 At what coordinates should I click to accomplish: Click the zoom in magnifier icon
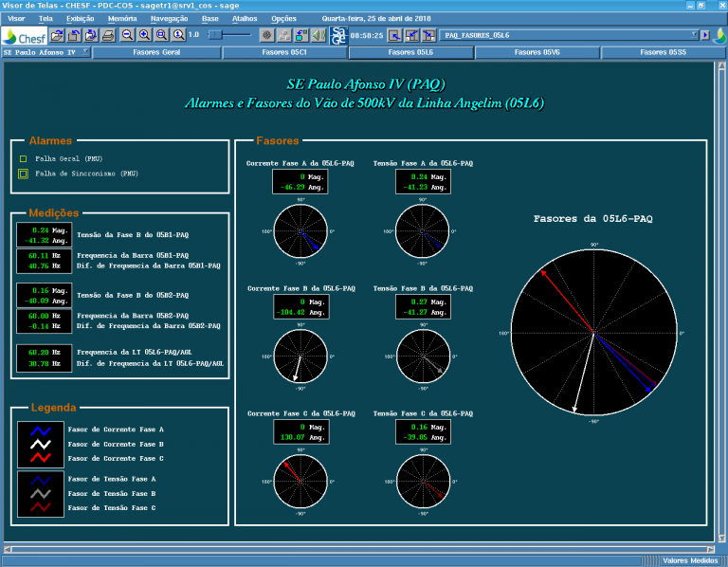(145, 35)
